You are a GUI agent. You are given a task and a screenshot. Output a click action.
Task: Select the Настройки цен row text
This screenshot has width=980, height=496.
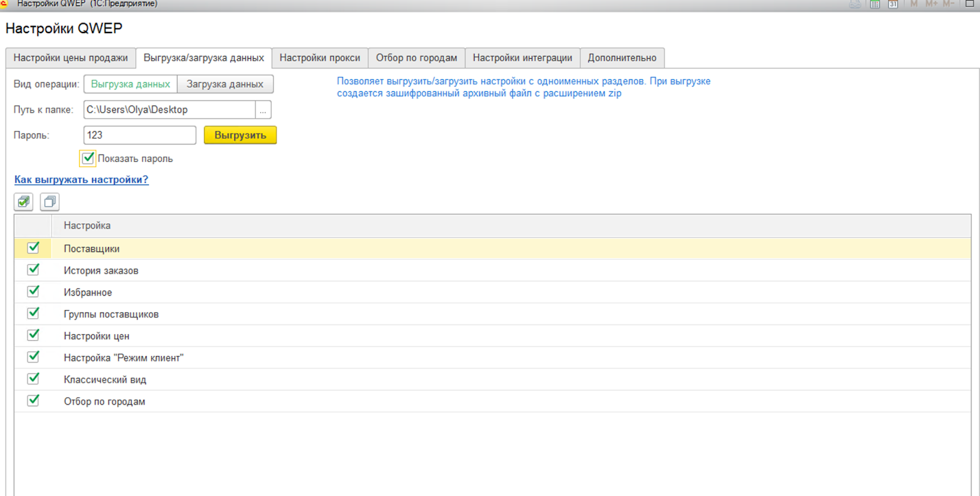point(96,336)
